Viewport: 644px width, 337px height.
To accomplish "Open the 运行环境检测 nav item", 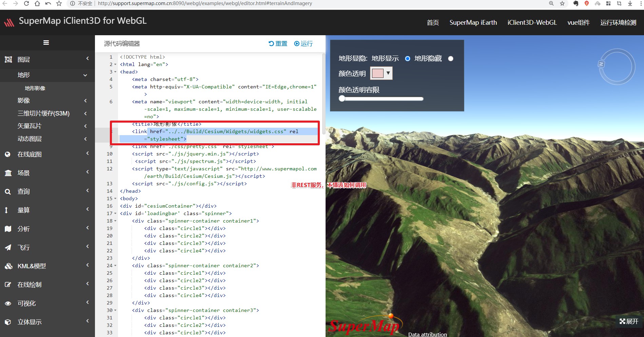I will pyautogui.click(x=618, y=23).
